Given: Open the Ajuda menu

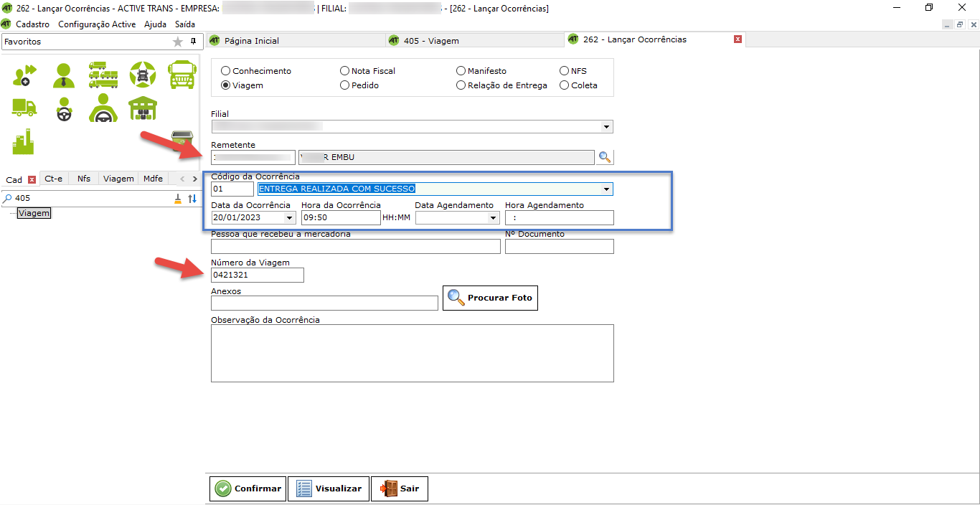Looking at the screenshot, I should tap(155, 24).
